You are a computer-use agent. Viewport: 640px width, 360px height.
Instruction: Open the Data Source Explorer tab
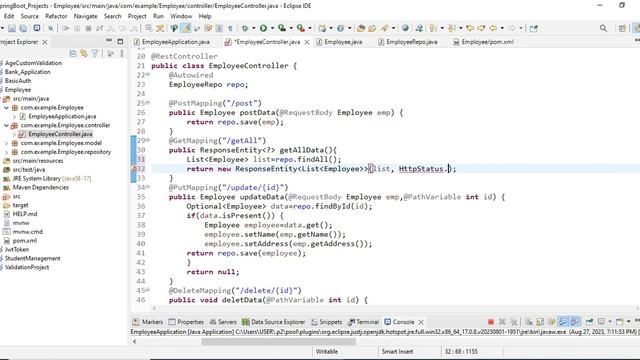coord(273,322)
